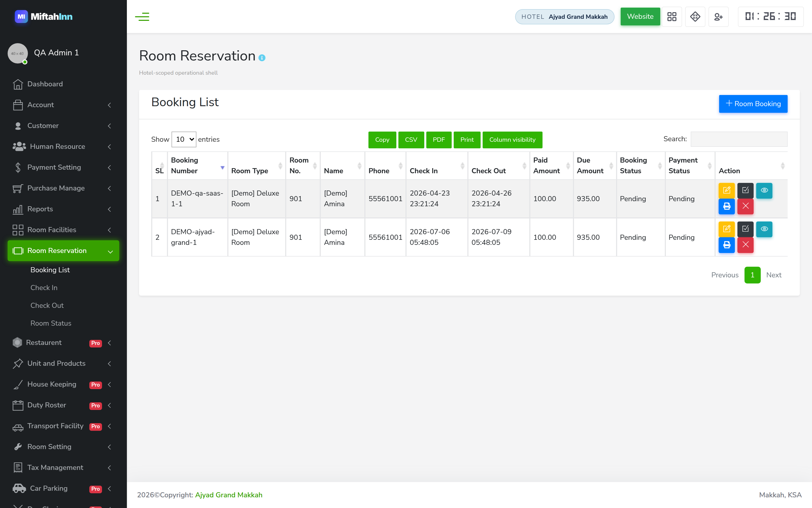Sort by Due Amount column
Image resolution: width=812 pixels, height=508 pixels.
pyautogui.click(x=595, y=166)
